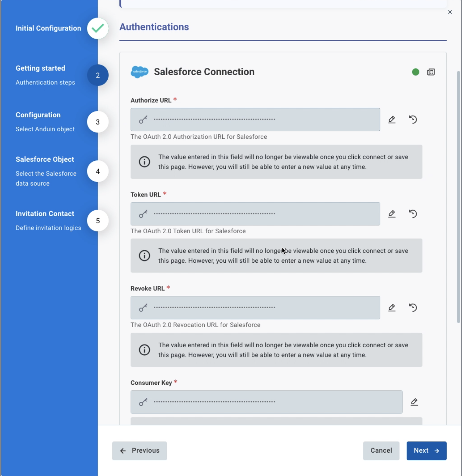
Task: Click 'The OAuth 2.0 Authorization URL for Salesforce' text
Action: coord(199,137)
